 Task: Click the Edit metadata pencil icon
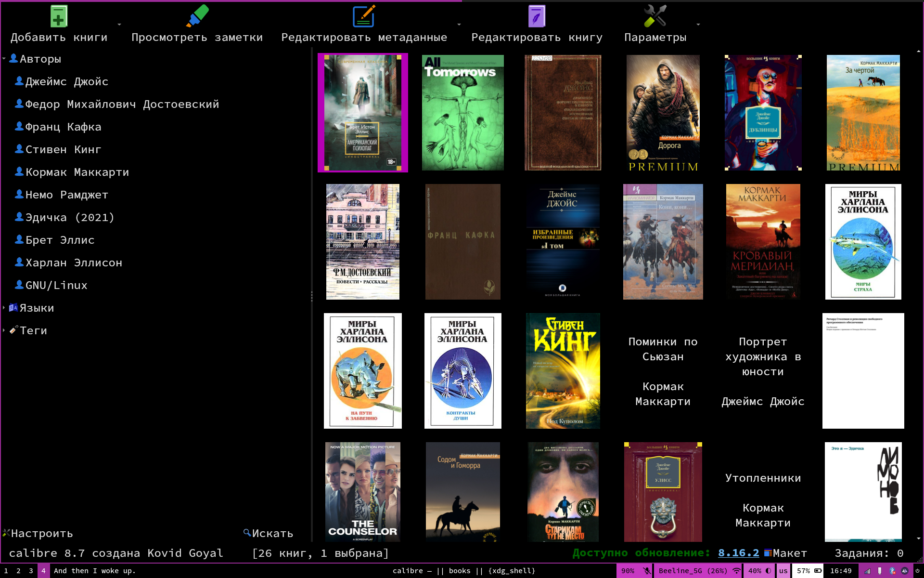coord(364,16)
